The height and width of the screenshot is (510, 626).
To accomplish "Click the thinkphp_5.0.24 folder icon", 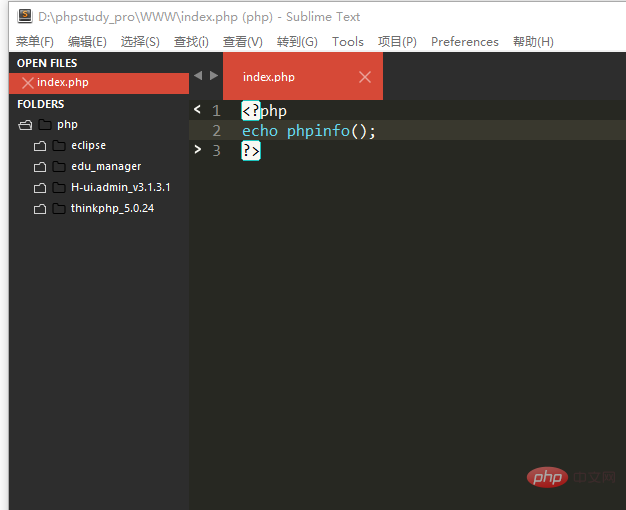I will pos(59,208).
